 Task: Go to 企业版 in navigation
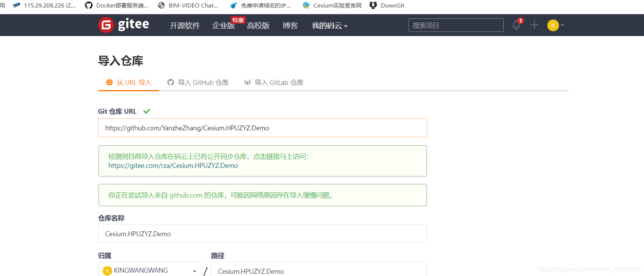coord(223,26)
